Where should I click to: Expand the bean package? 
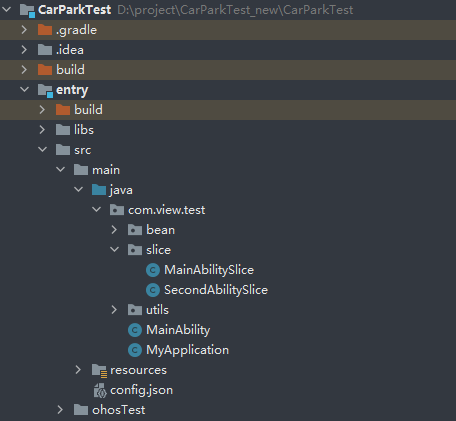(114, 230)
